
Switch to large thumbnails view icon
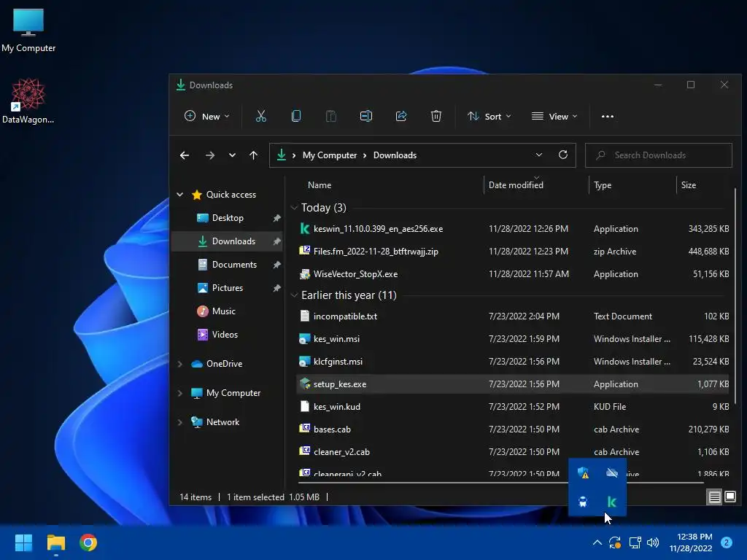[729, 497]
